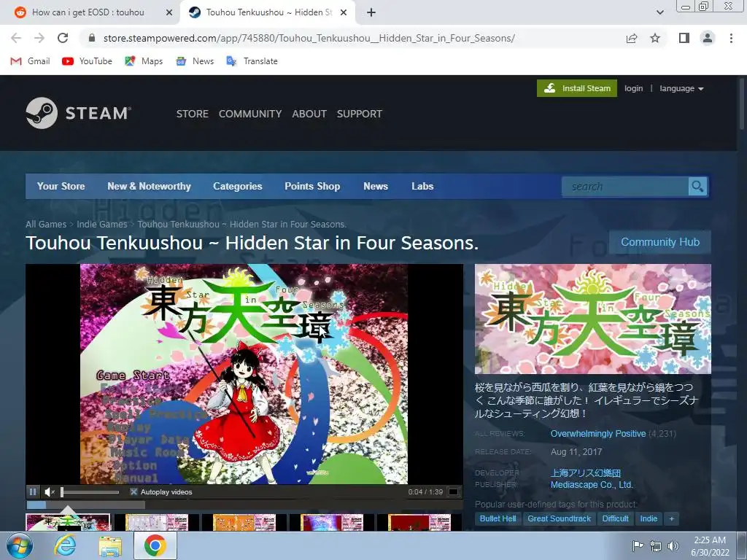Expand the language dropdown
Screen dimensions: 747x560
[681, 88]
